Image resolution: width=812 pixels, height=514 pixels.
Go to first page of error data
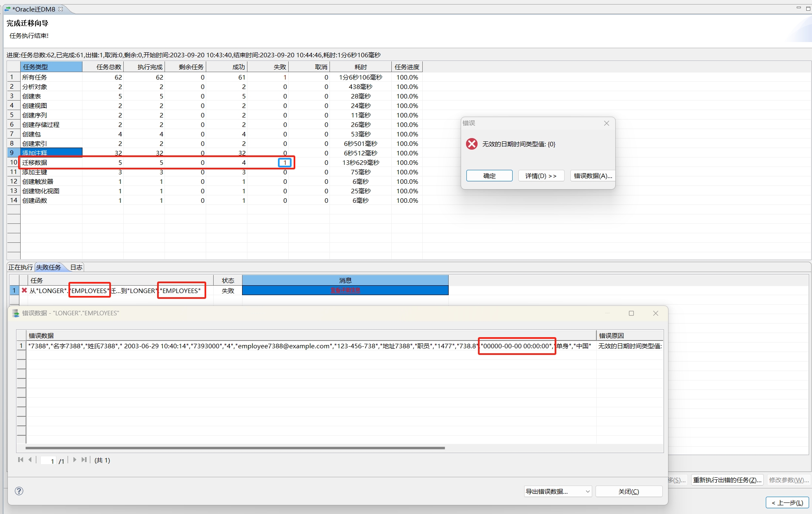[x=20, y=460]
